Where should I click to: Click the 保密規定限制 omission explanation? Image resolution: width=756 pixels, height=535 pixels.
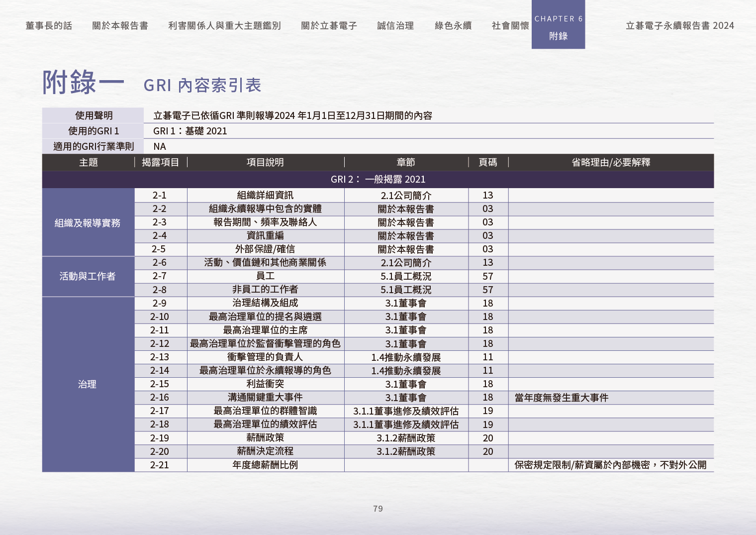(x=610, y=465)
